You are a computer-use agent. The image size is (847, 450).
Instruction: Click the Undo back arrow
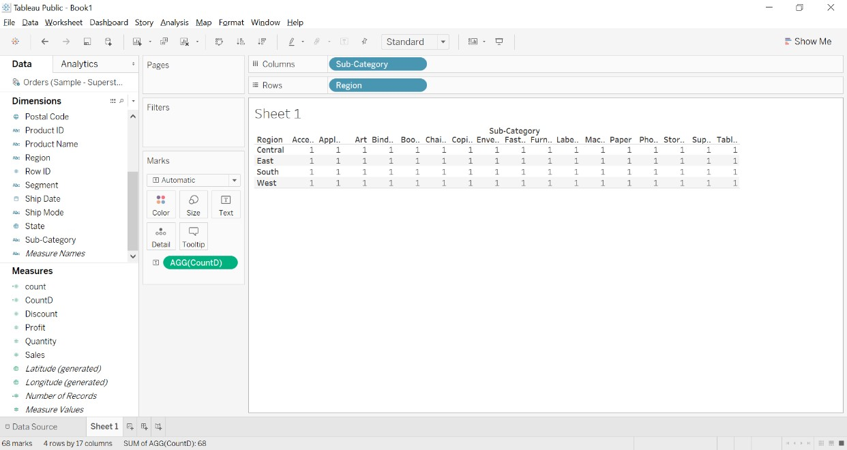coord(45,42)
